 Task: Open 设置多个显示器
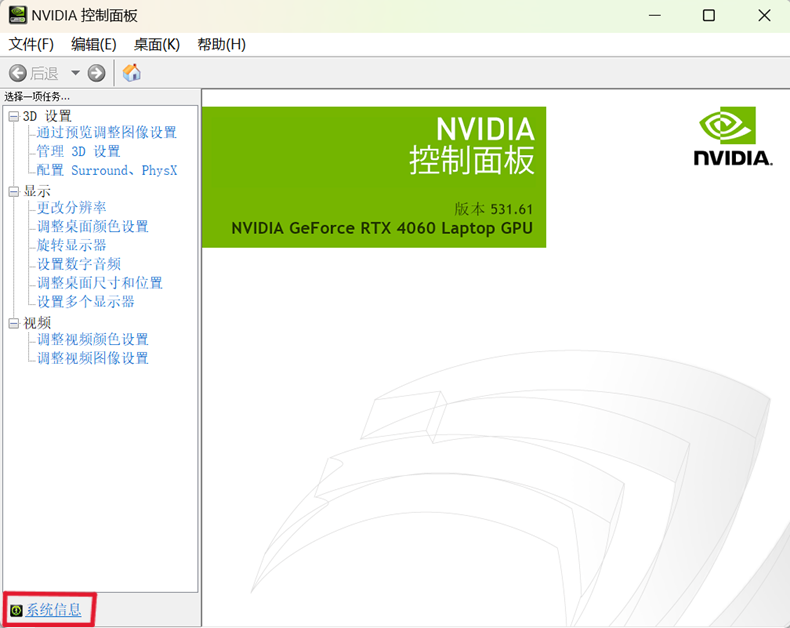[86, 302]
